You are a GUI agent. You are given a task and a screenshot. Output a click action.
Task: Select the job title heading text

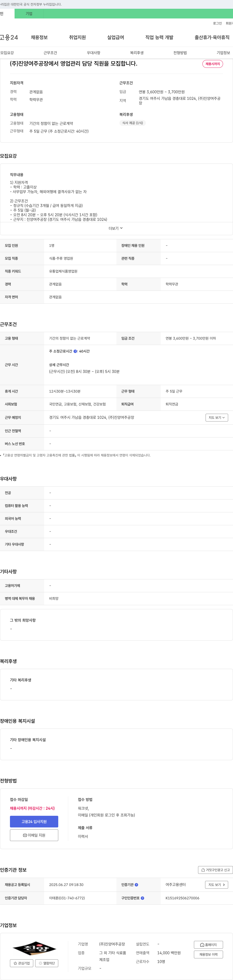(x=73, y=64)
